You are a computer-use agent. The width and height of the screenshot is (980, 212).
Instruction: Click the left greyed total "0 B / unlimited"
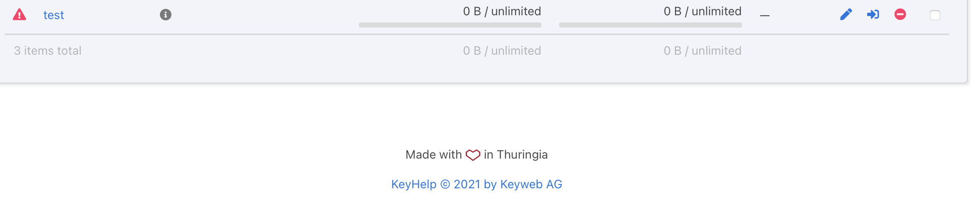point(502,51)
